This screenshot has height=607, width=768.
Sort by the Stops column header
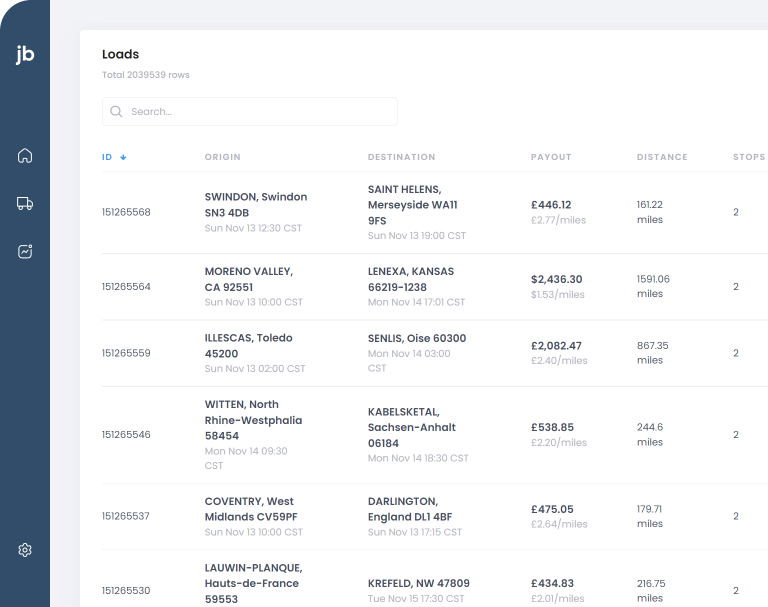point(748,157)
